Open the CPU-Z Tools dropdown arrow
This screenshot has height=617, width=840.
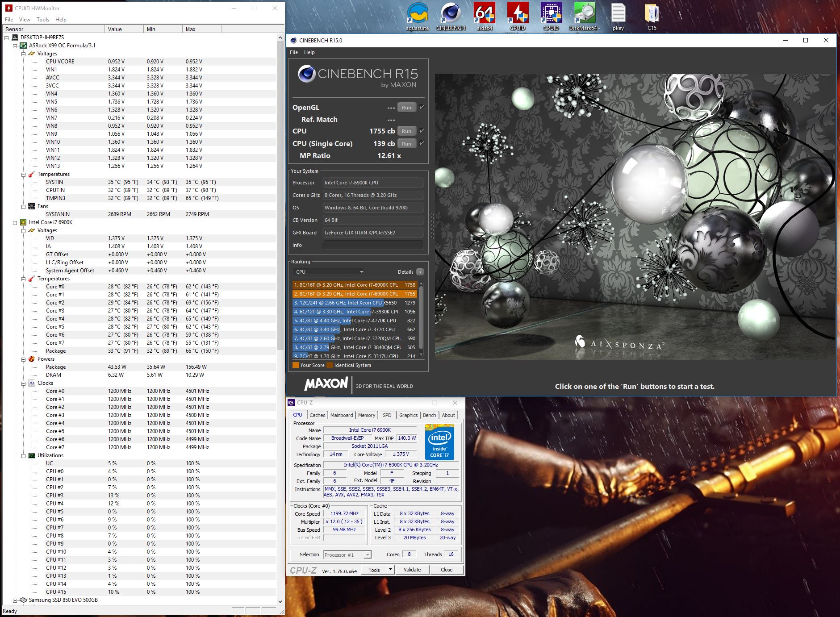click(391, 570)
